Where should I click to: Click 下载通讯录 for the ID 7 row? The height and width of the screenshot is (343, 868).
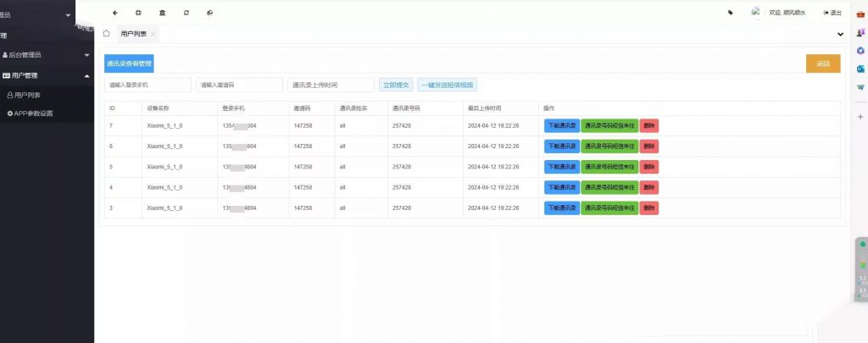(561, 125)
